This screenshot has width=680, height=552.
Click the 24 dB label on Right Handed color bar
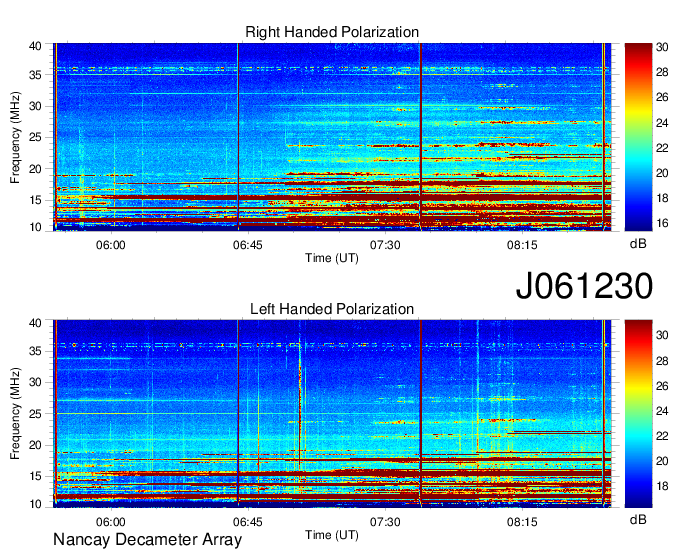pos(662,123)
